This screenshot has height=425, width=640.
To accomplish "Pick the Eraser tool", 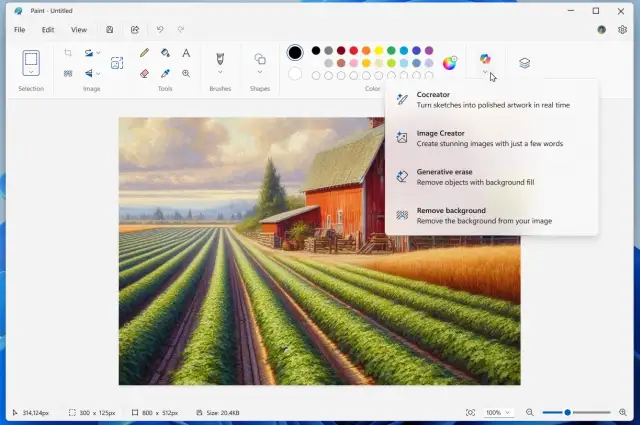I will click(144, 73).
